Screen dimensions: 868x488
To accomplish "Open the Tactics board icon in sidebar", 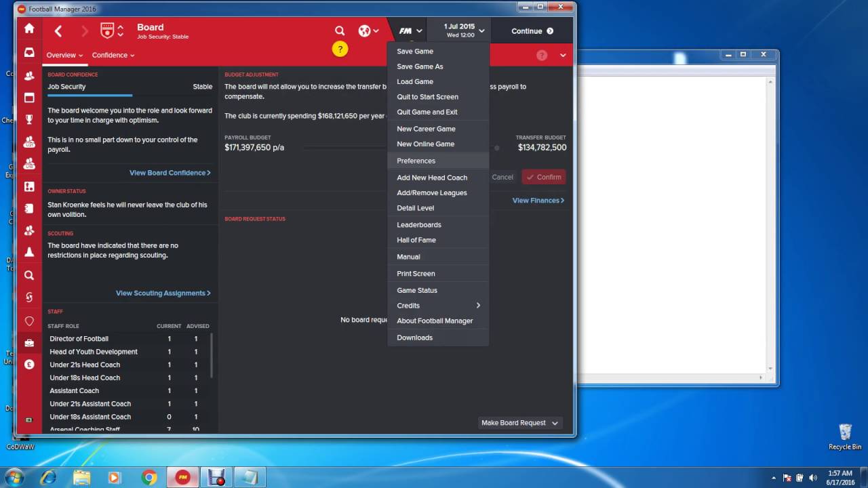I will click(29, 186).
